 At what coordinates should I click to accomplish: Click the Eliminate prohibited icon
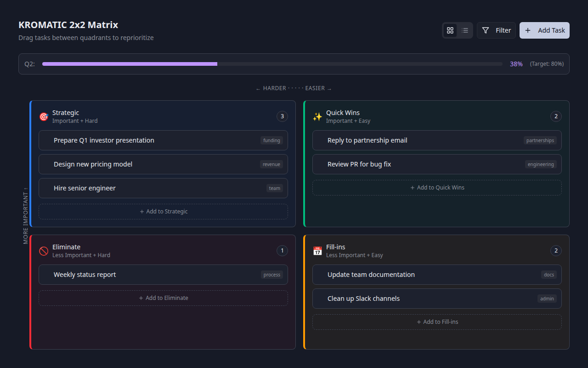[x=44, y=251]
